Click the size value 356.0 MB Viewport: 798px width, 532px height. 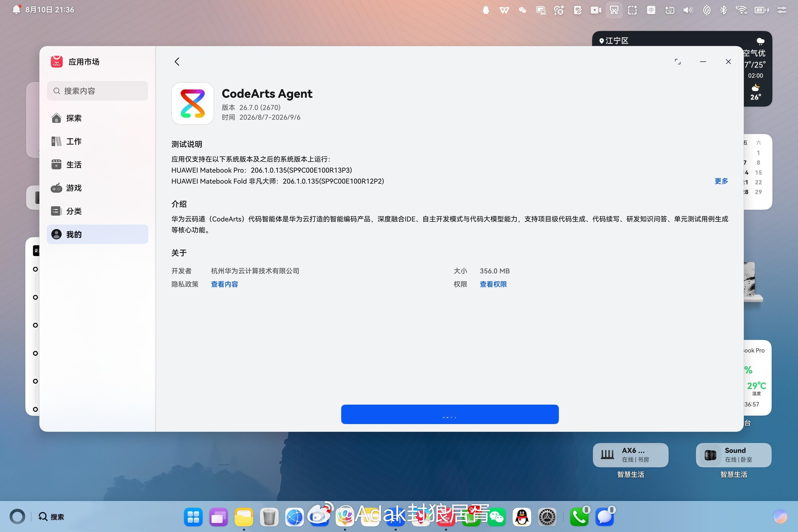[x=495, y=271]
